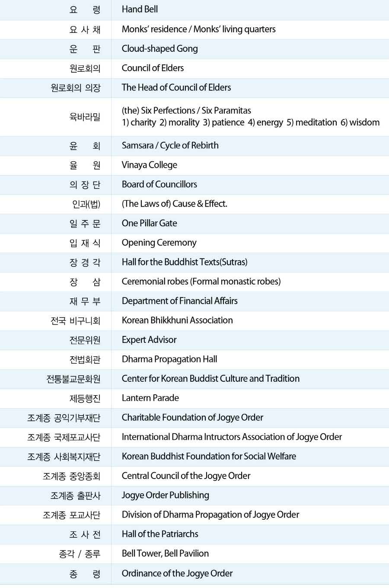Click the "Opening Ceremony" translation
Screen dimensions: 389x588
click(159, 243)
